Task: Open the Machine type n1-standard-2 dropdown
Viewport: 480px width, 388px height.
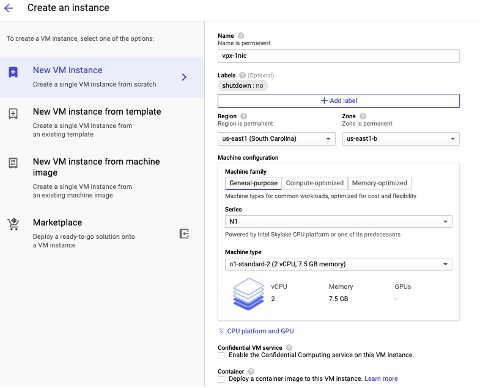Action: 339,264
